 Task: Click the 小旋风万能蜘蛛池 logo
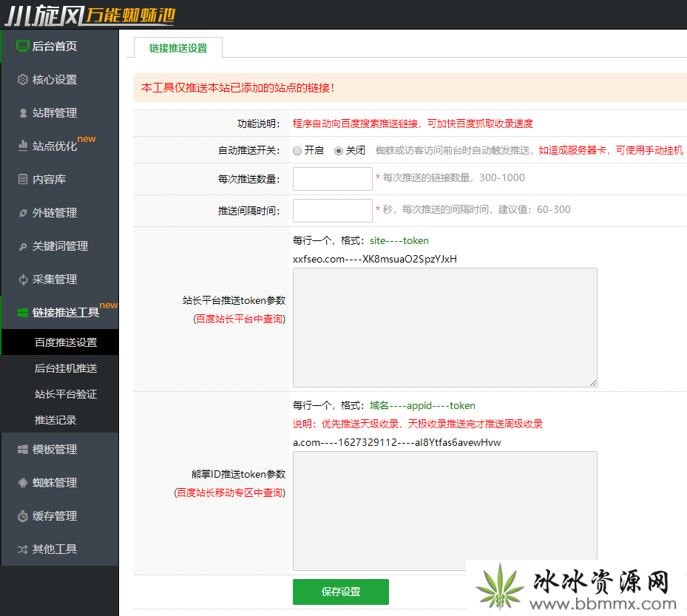coord(89,15)
